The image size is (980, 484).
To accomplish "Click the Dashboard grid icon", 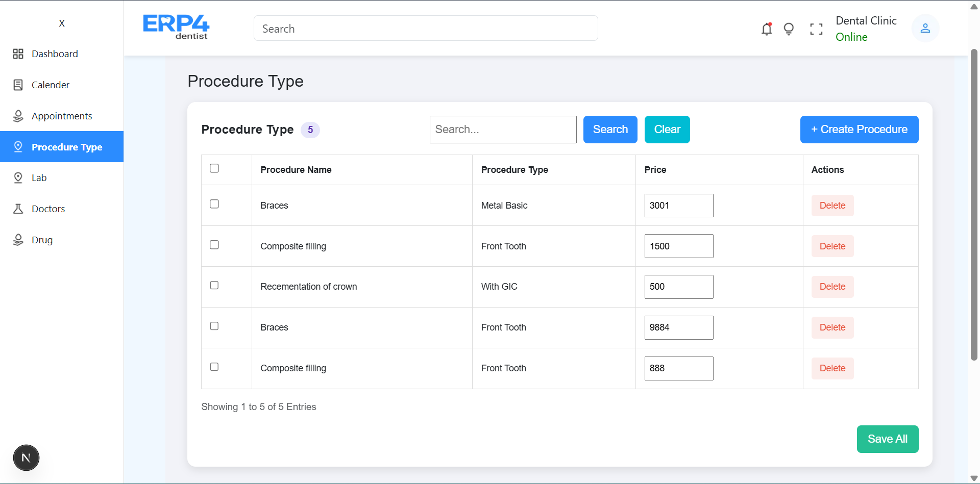I will pos(18,54).
